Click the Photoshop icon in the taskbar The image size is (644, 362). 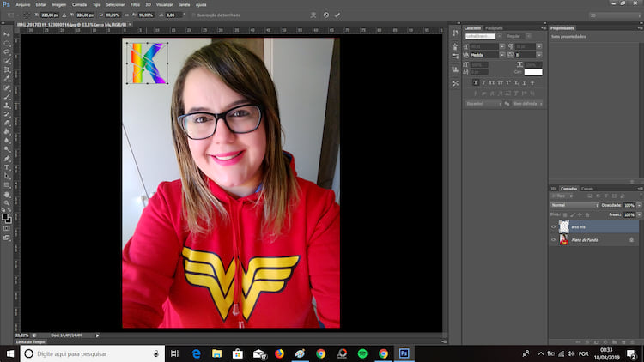click(404, 353)
